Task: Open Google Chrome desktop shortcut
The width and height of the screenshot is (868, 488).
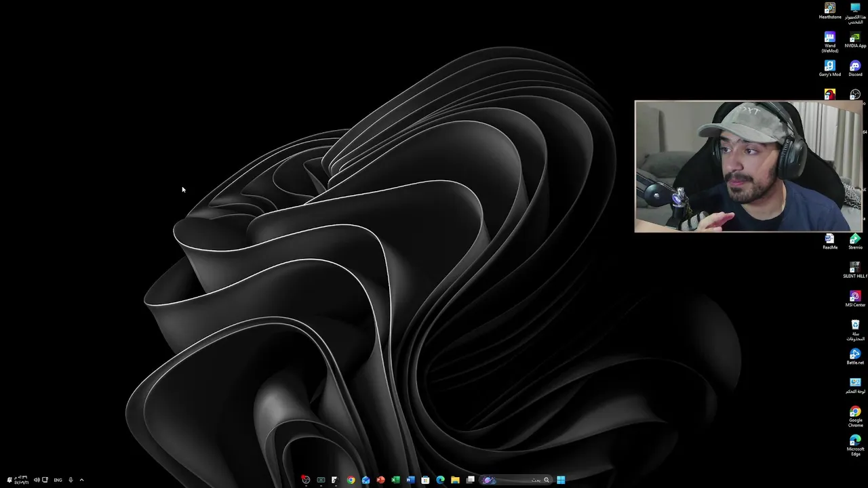Action: point(855,416)
